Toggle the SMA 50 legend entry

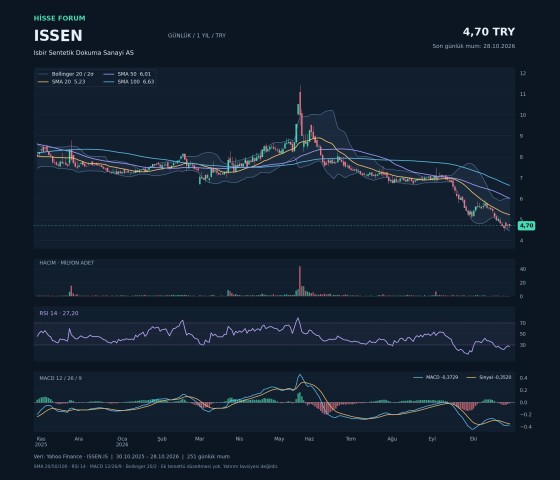128,74
